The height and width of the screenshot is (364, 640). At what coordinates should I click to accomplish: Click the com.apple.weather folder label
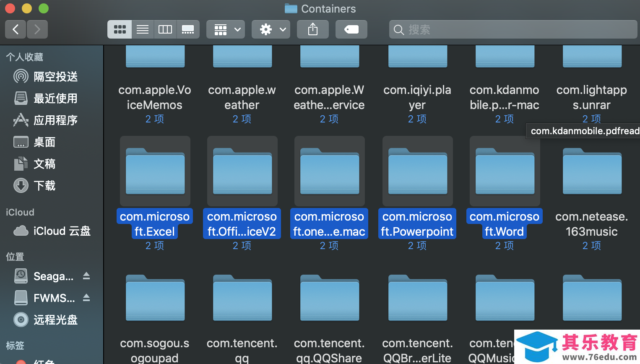(x=242, y=97)
